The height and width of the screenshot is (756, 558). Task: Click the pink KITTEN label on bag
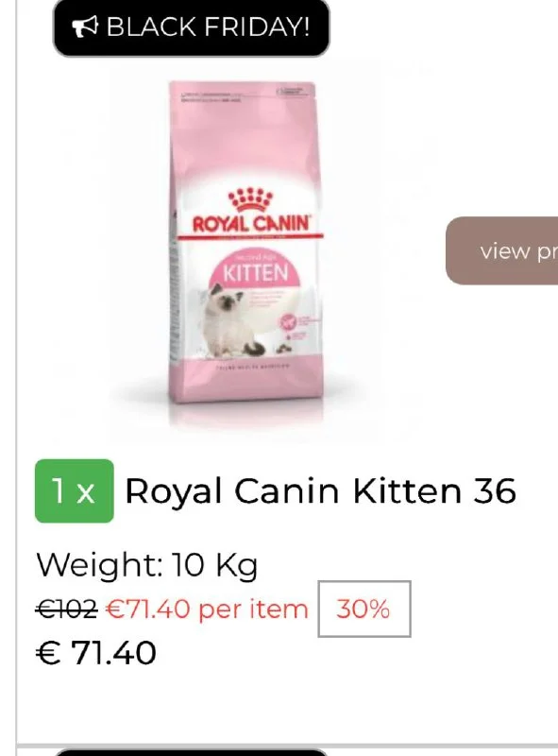pyautogui.click(x=255, y=272)
